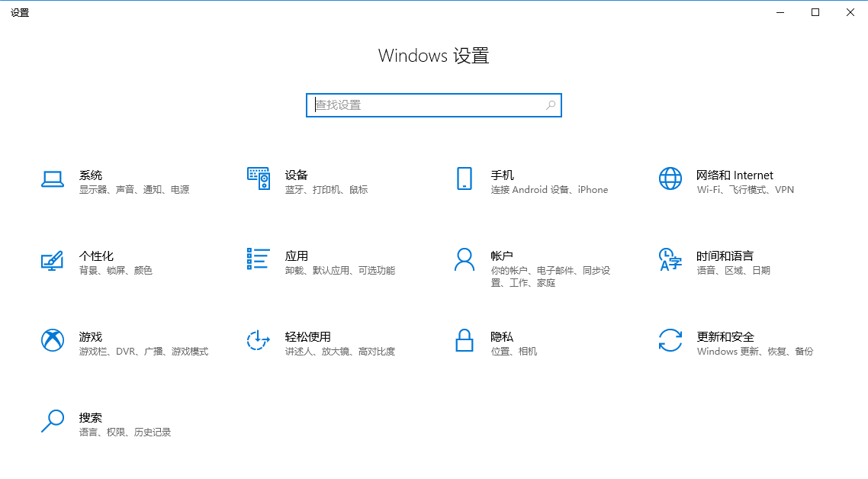The width and height of the screenshot is (868, 479).
Task: Open Network & Internet globe icon
Action: coord(670,178)
